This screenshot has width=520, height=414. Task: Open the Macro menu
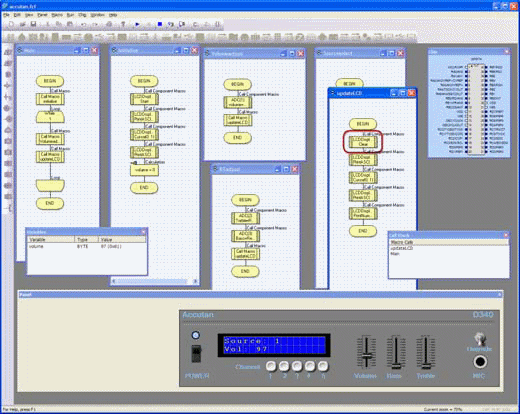pyautogui.click(x=57, y=15)
